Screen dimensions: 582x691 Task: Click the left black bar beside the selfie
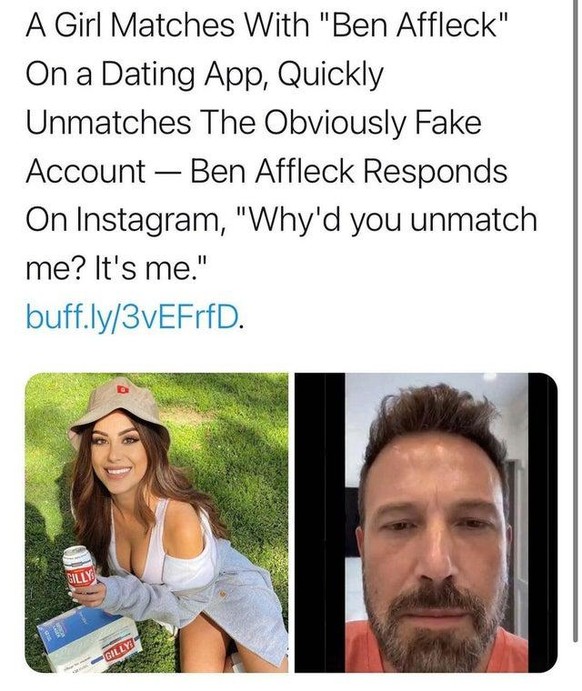319,523
